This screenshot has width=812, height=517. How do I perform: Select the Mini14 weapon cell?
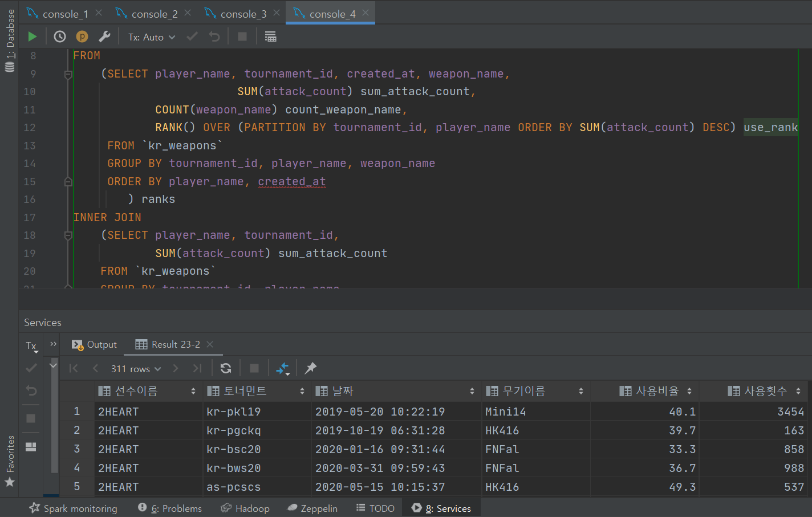[x=536, y=412]
